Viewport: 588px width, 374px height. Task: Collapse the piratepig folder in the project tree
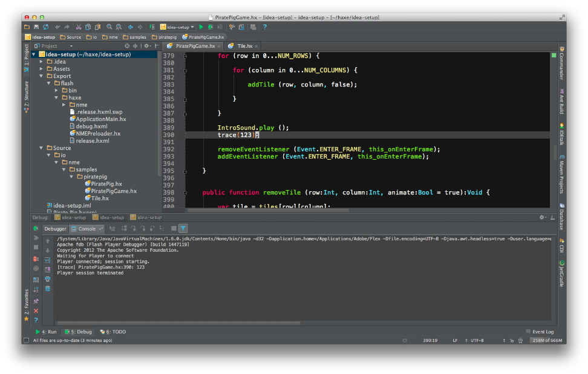(x=71, y=177)
